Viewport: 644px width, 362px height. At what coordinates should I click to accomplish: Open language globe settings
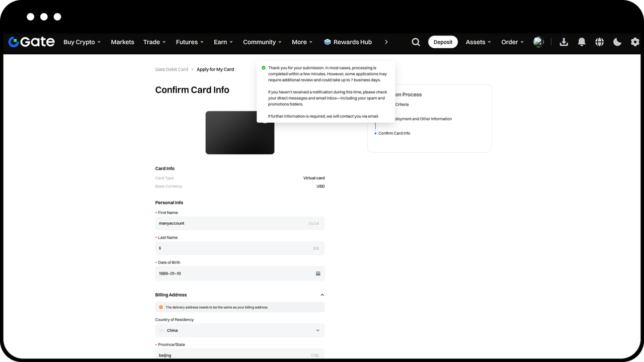point(599,42)
